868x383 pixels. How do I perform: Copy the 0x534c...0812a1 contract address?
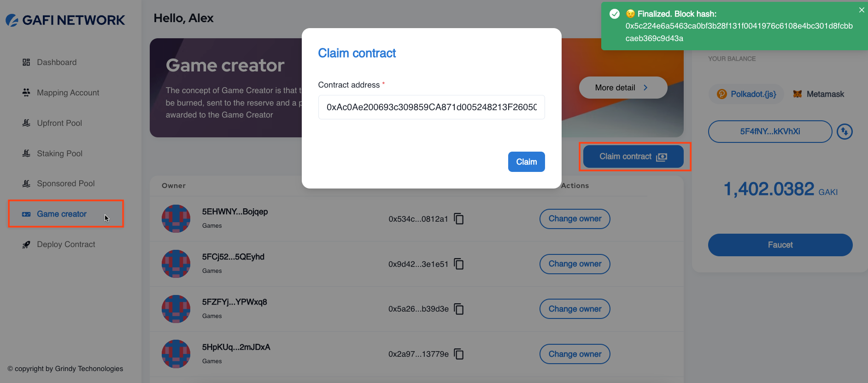[459, 218]
